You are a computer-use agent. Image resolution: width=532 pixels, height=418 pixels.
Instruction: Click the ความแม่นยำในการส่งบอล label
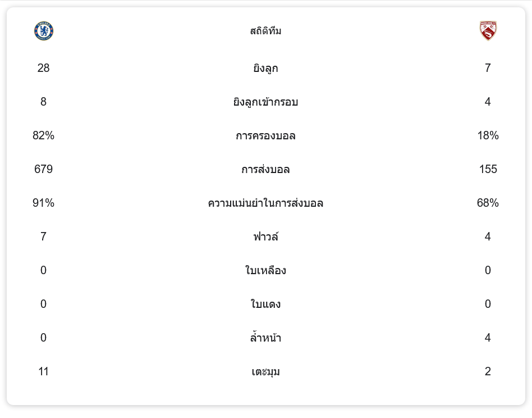point(265,203)
